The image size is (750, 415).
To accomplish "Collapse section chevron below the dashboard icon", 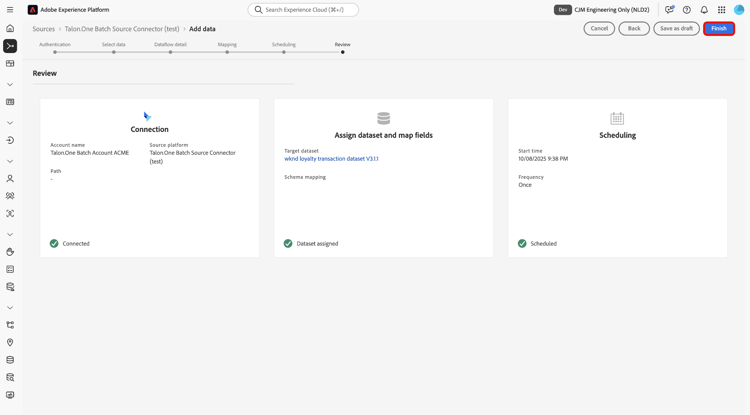I will (x=10, y=85).
